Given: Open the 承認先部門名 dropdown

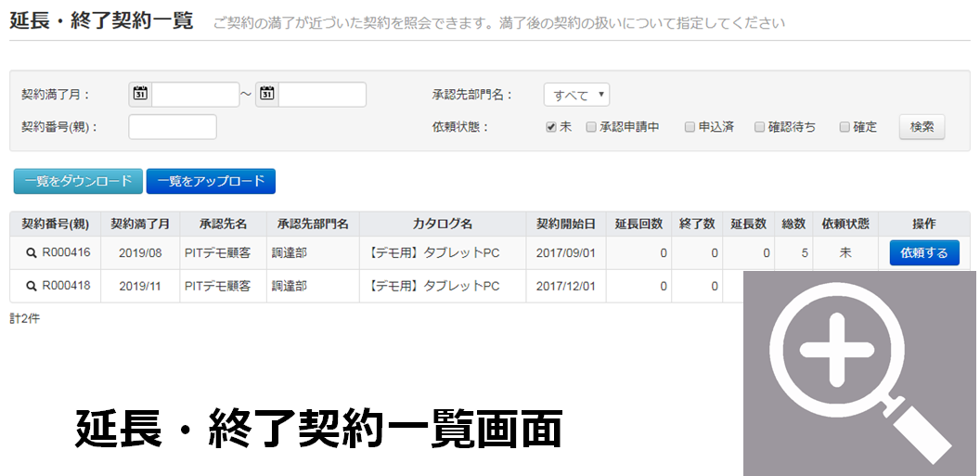Looking at the screenshot, I should pos(576,95).
